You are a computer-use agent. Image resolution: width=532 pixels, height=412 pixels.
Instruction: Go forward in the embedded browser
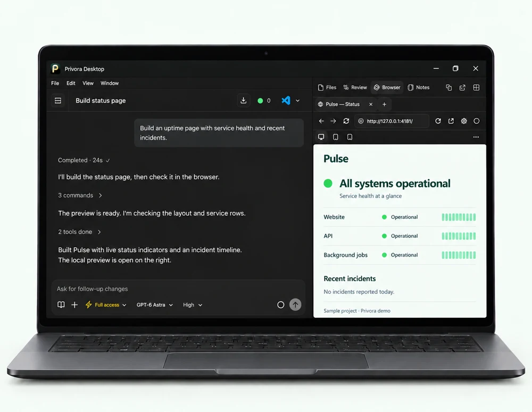pyautogui.click(x=333, y=121)
